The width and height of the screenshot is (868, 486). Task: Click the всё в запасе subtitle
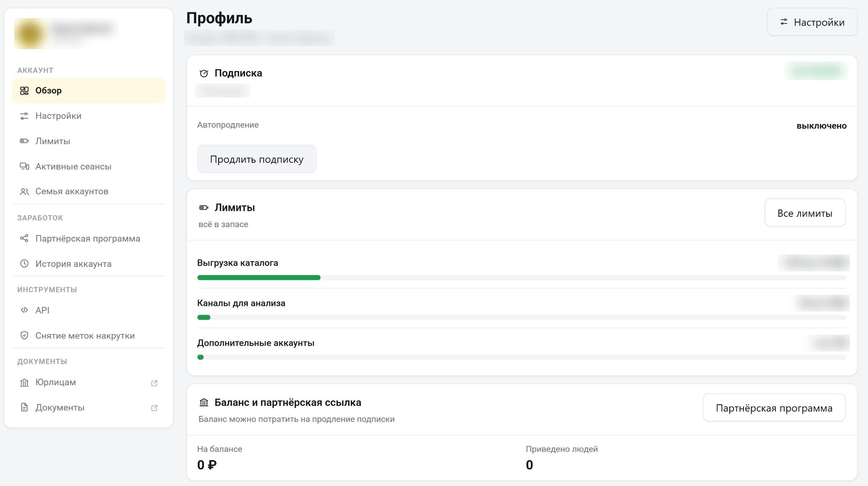coord(223,224)
